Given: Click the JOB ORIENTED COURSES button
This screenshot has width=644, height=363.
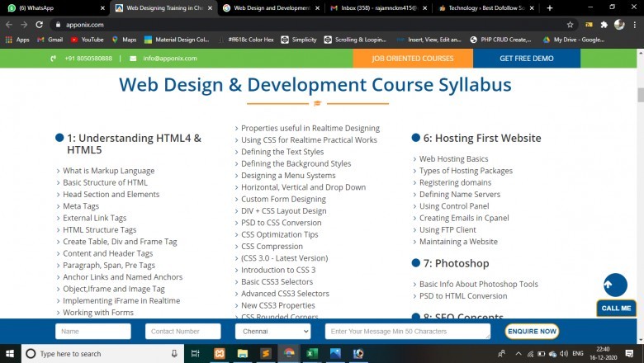Looking at the screenshot, I should (412, 59).
